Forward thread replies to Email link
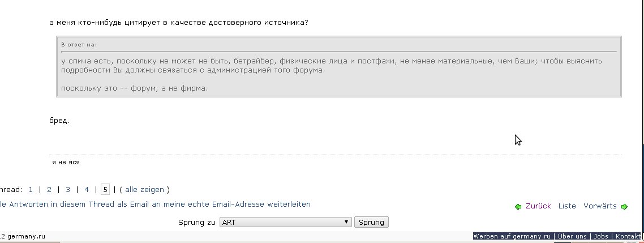 click(155, 204)
